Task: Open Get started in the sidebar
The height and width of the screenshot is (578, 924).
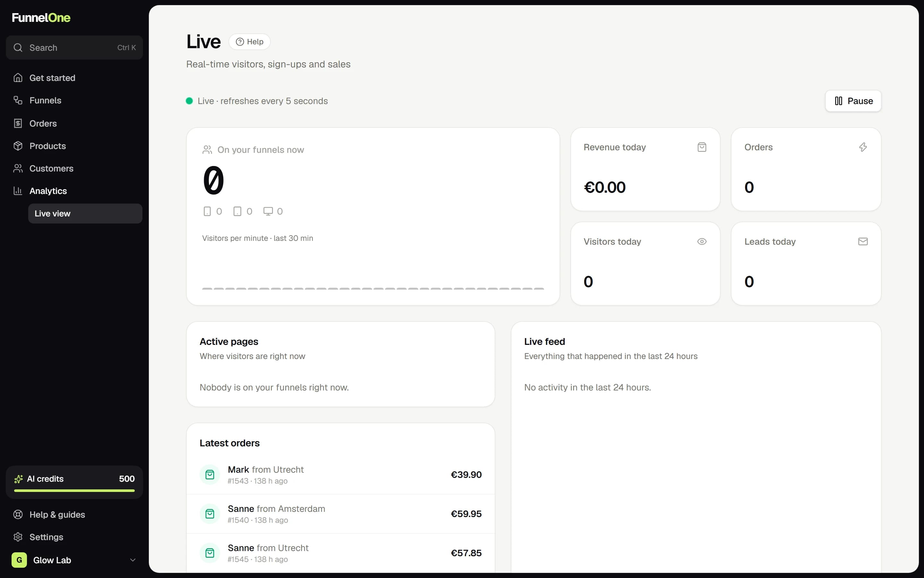Action: 74,78
